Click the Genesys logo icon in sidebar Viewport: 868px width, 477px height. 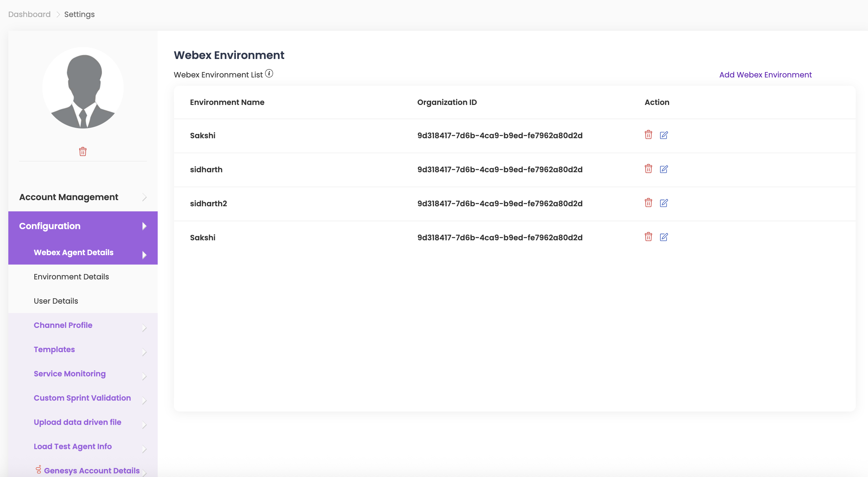click(x=38, y=470)
